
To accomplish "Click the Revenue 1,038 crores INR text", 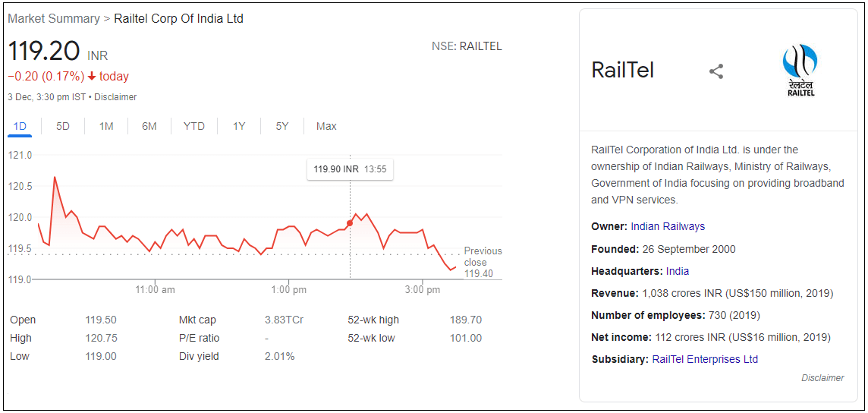I will 712,293.
